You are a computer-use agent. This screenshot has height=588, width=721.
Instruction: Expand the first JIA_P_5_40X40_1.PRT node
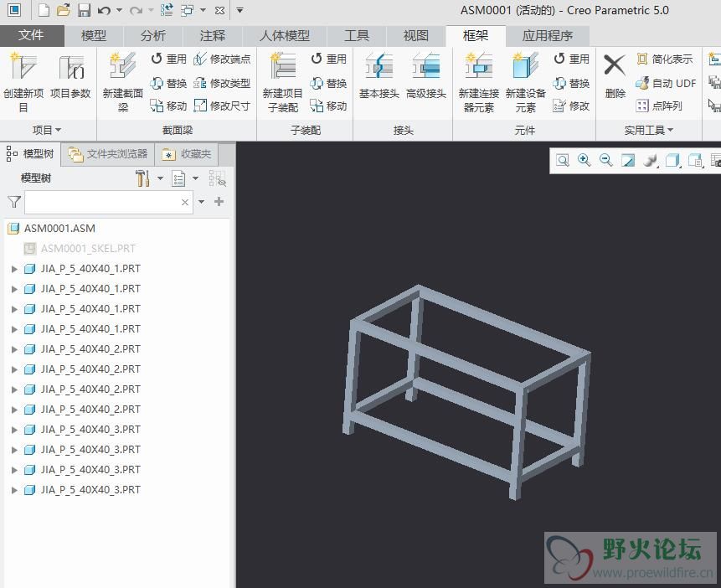tap(14, 269)
